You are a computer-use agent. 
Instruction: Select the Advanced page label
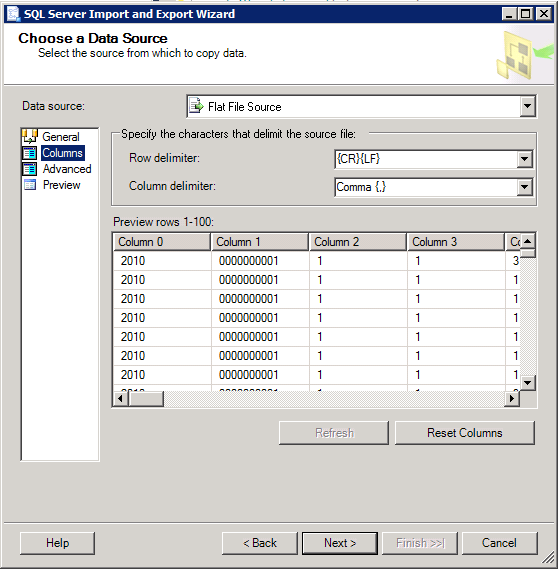point(67,169)
